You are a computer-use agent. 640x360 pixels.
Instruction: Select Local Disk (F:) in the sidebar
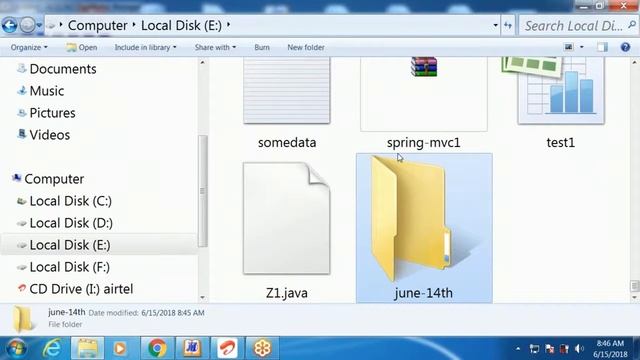click(70, 267)
